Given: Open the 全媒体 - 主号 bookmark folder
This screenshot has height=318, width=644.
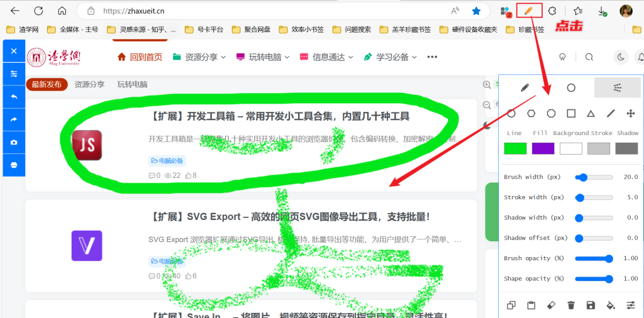Looking at the screenshot, I should [73, 30].
